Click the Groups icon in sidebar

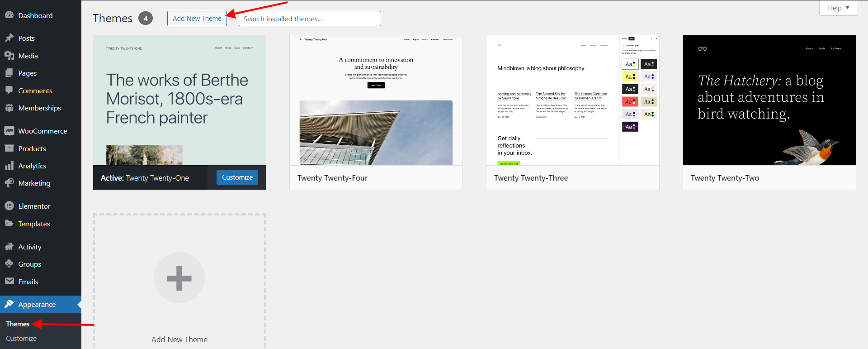pyautogui.click(x=9, y=264)
